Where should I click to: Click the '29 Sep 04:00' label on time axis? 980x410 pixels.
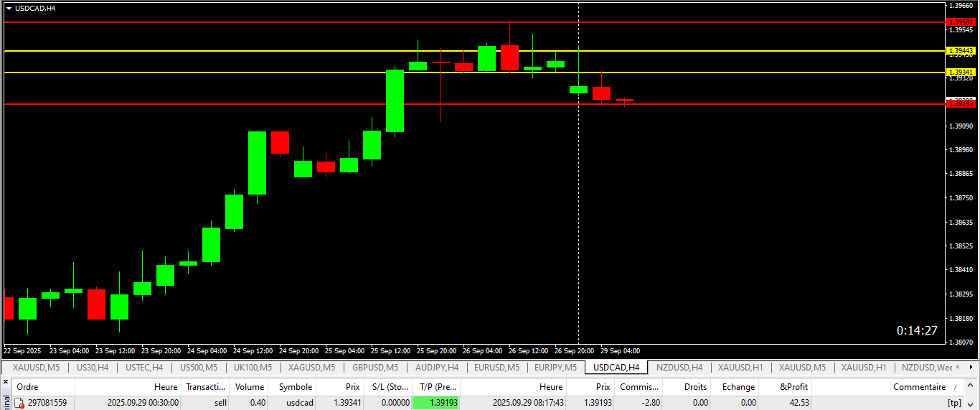620,351
